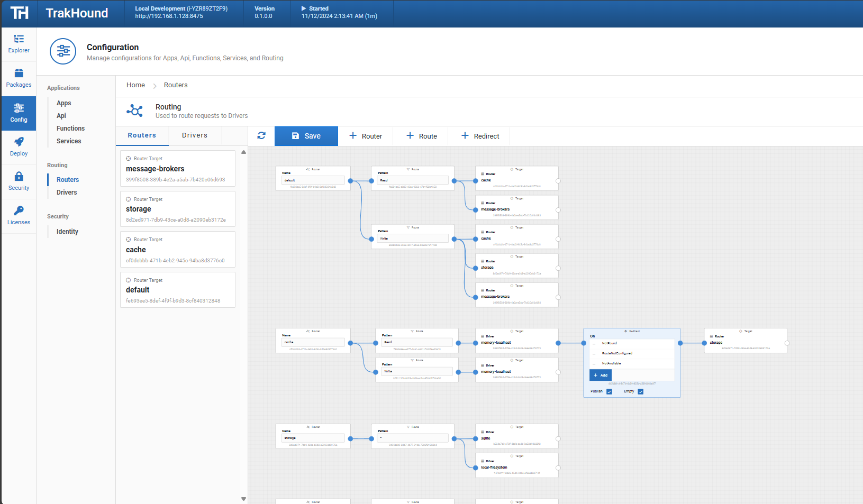Screen dimensions: 863x504
Task: Click input connector of Redirect node
Action: coord(584,343)
